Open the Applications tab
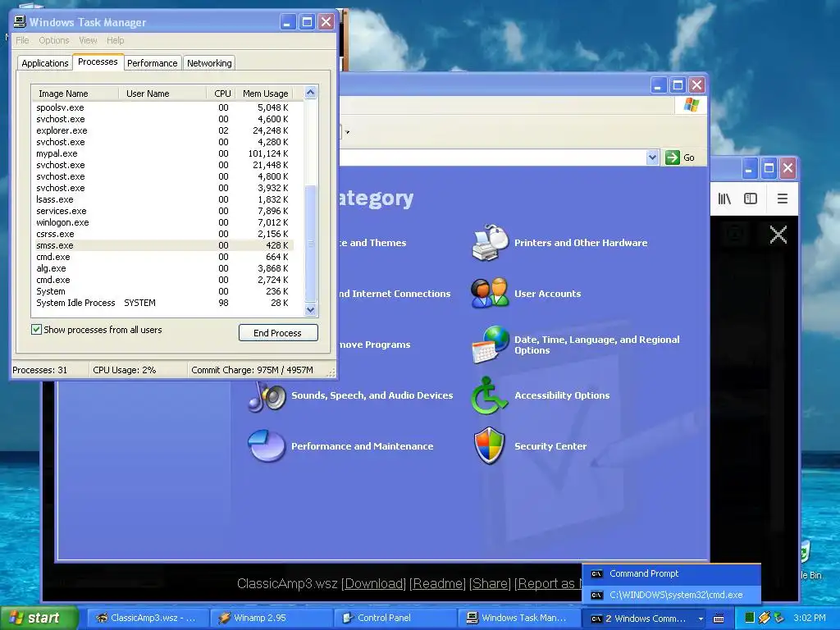This screenshot has height=630, width=840. coord(45,63)
